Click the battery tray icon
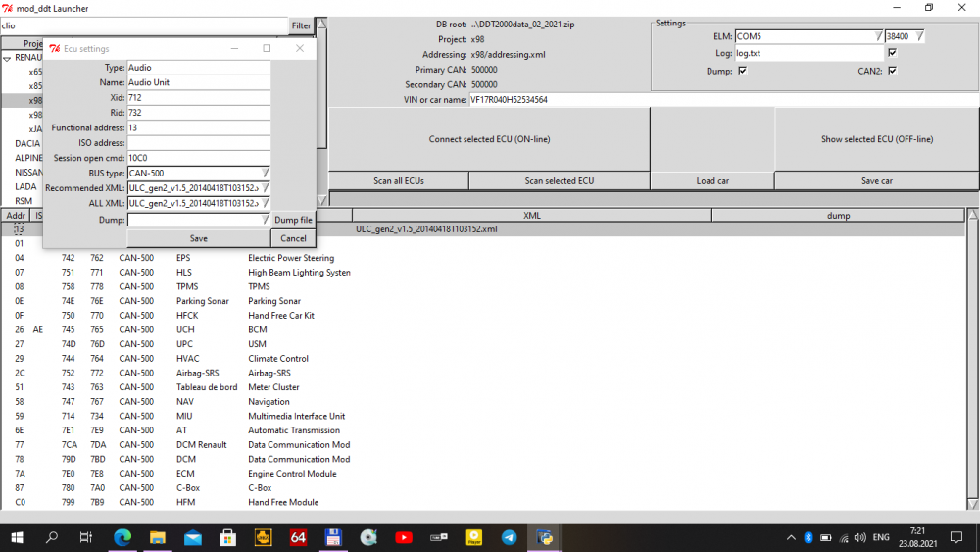The width and height of the screenshot is (980, 552). click(x=825, y=537)
